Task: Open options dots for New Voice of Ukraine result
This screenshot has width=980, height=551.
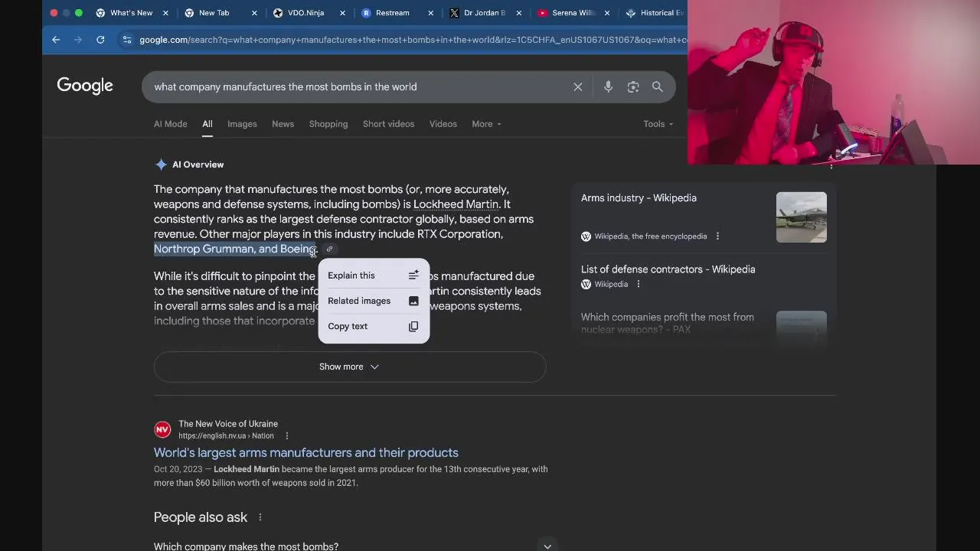Action: [287, 436]
